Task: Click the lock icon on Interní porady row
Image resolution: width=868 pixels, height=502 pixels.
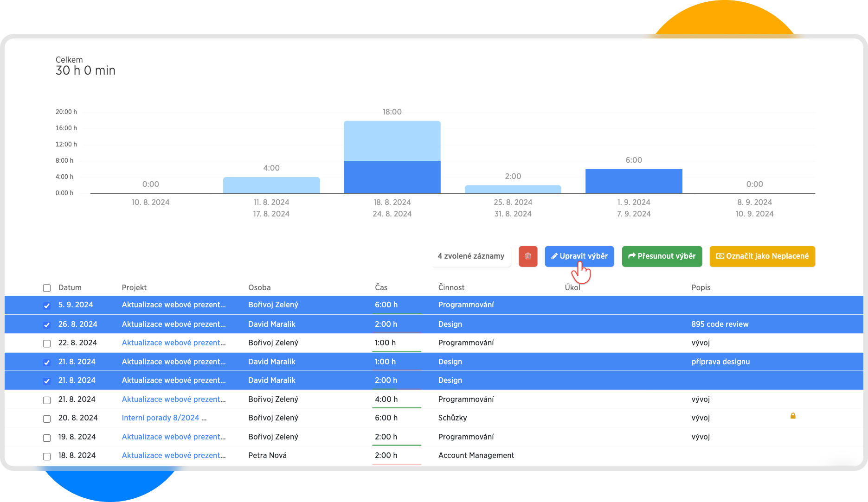Action: click(793, 416)
